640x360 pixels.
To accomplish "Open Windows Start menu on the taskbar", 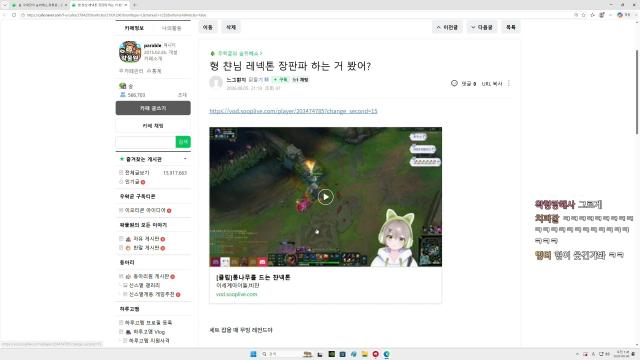I will (x=253, y=354).
